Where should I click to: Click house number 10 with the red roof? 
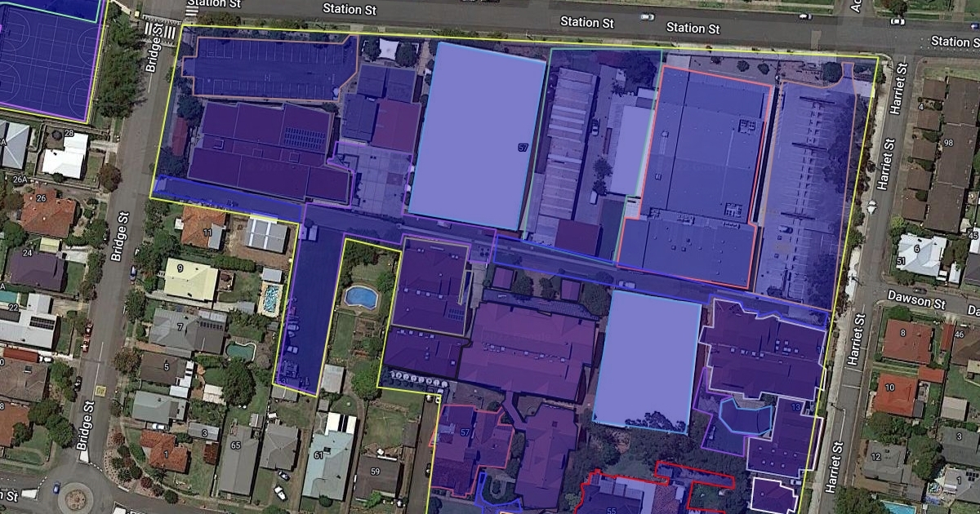[891, 387]
